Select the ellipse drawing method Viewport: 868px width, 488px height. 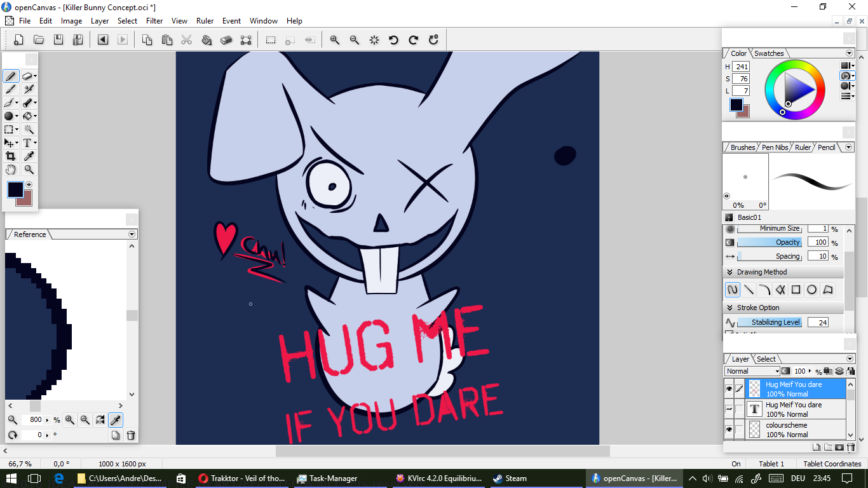(x=811, y=290)
